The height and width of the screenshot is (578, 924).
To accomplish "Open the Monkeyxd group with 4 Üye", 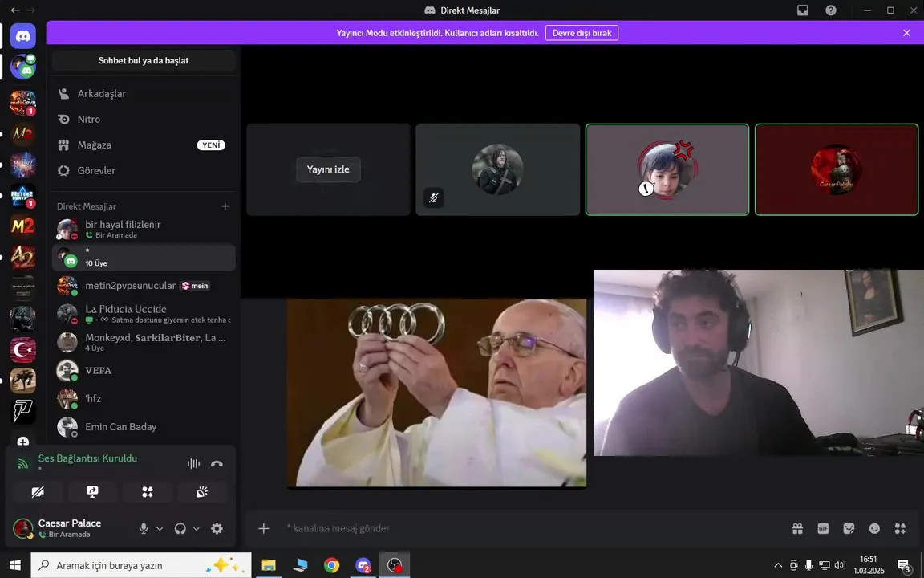I will pos(144,342).
